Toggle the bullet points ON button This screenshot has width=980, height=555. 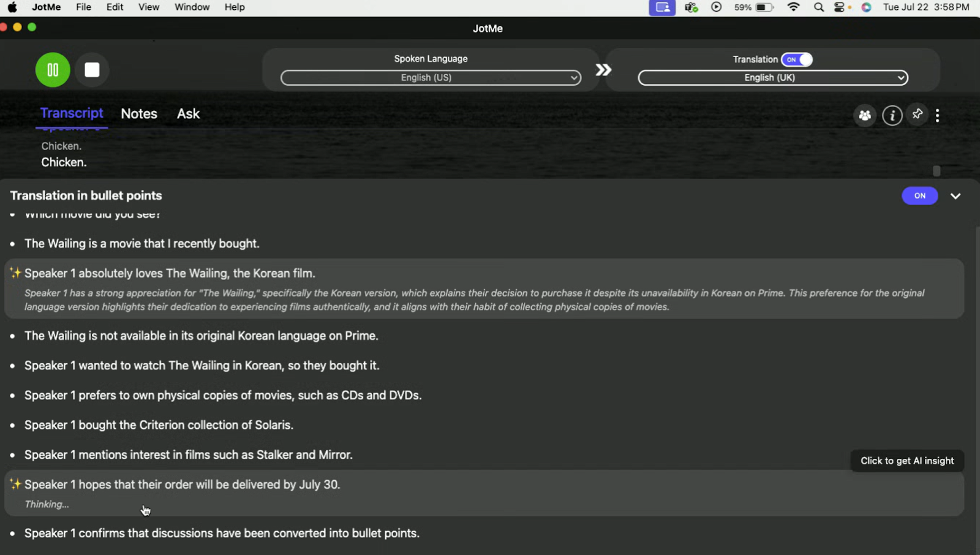coord(919,196)
